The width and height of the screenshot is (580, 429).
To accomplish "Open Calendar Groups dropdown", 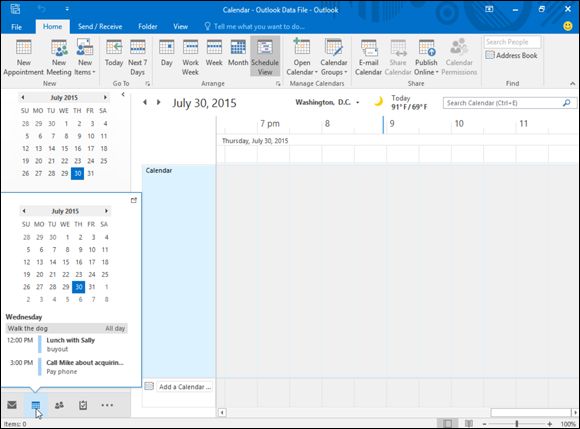I will tap(334, 57).
